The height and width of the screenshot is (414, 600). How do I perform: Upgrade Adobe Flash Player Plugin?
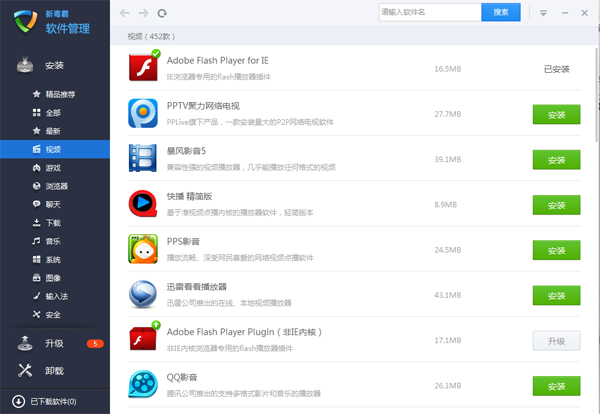(556, 341)
